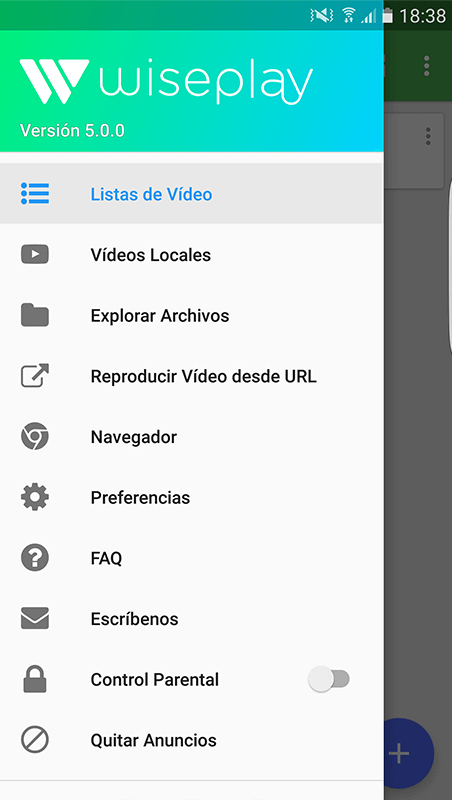
Task: Tap the question mark FAQ icon
Action: [x=35, y=558]
